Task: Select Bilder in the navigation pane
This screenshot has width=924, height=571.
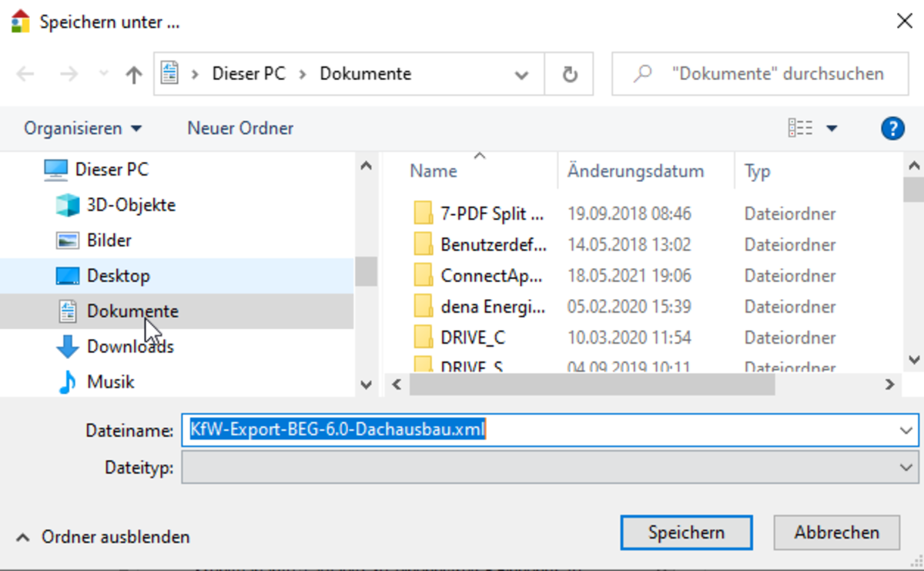Action: coord(109,240)
